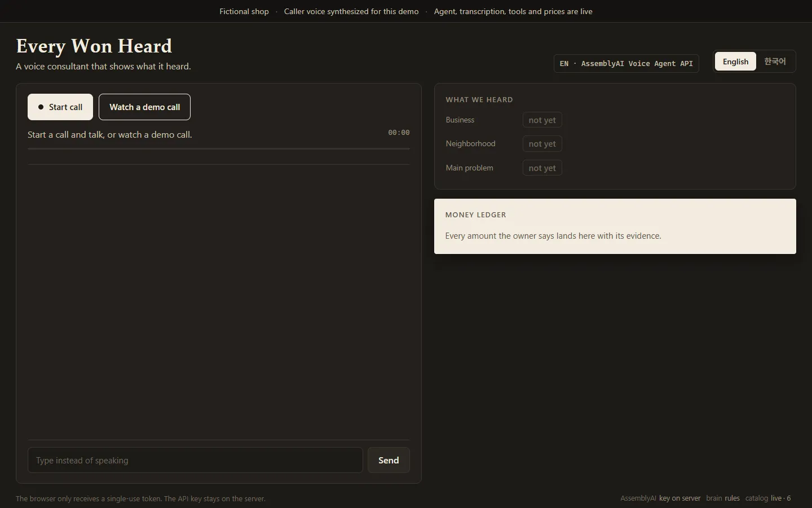
Task: Focus the 'Type instead of speaking' field
Action: pos(195,460)
